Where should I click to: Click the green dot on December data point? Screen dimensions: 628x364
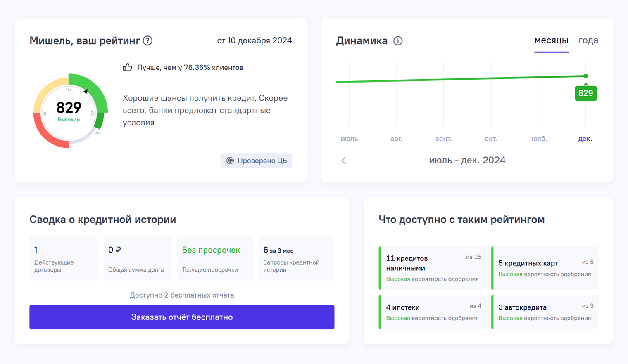(586, 76)
